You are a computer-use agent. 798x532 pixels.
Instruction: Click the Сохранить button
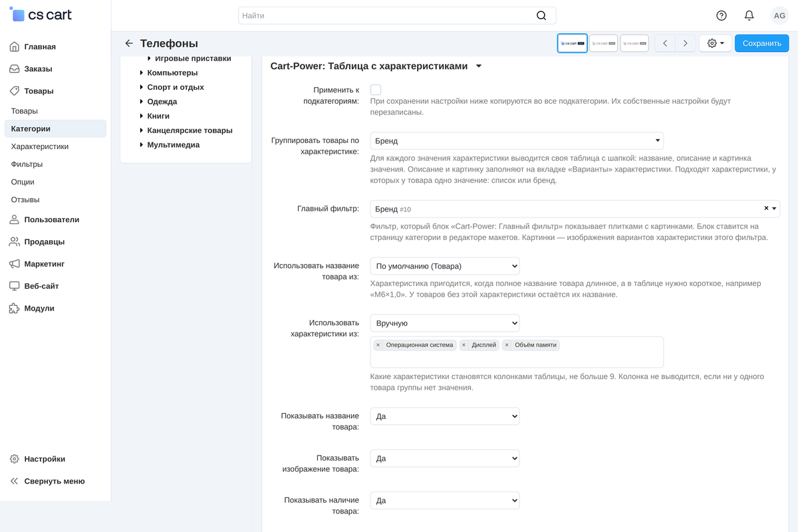(x=762, y=43)
